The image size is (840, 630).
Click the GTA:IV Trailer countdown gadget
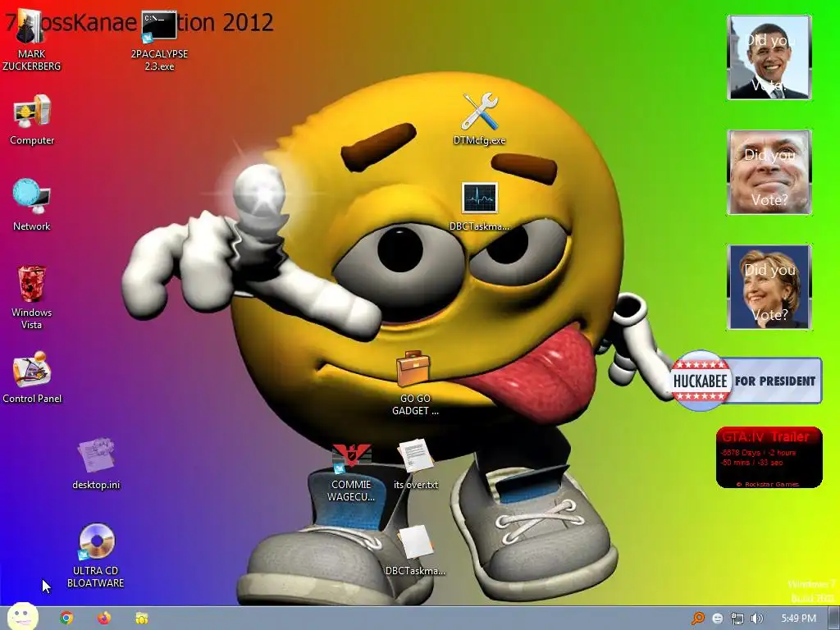pos(769,457)
